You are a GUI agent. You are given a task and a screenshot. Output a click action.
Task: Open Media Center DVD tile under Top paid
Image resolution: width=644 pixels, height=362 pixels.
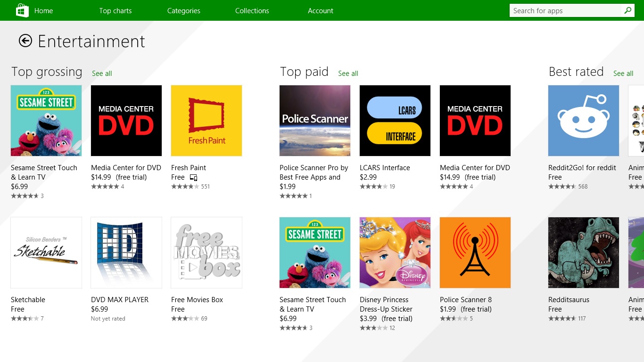coord(475,121)
